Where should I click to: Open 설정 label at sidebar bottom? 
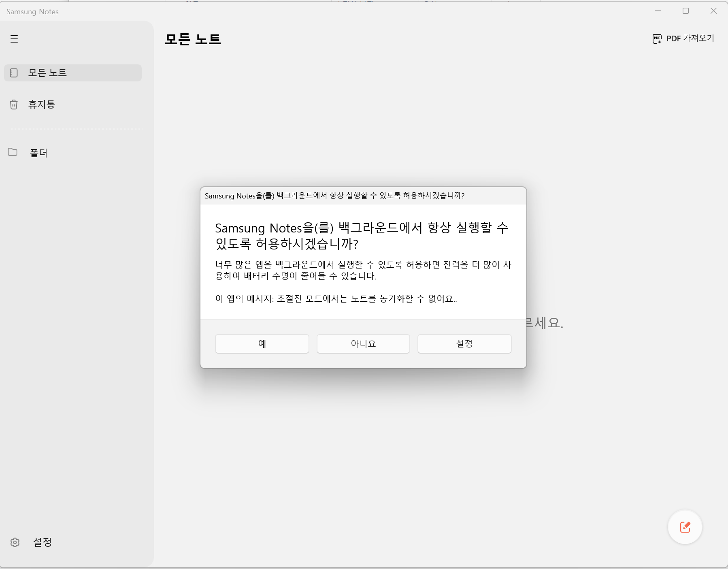(x=43, y=542)
